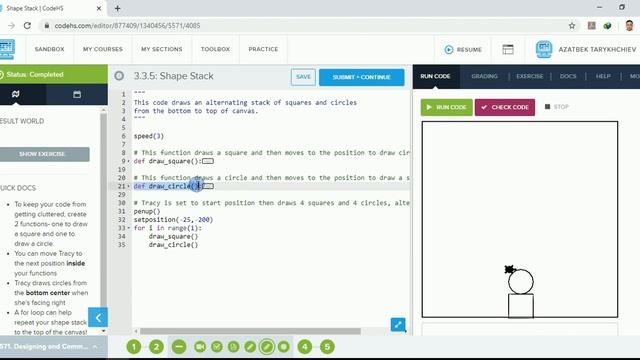640x360 pixels.
Task: Bookmark this page with the star icon
Action: pos(572,26)
